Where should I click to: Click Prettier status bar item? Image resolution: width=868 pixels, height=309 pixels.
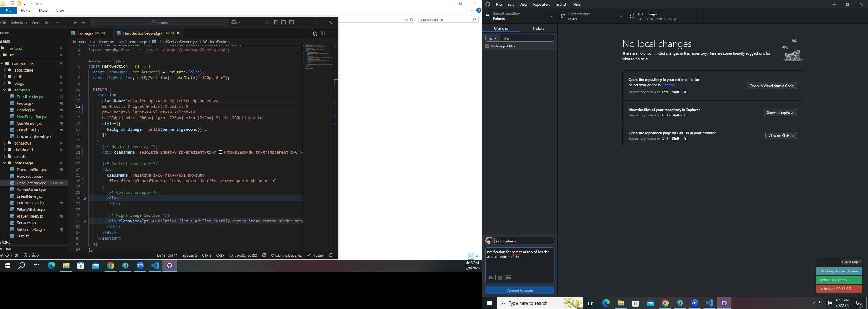click(x=315, y=256)
